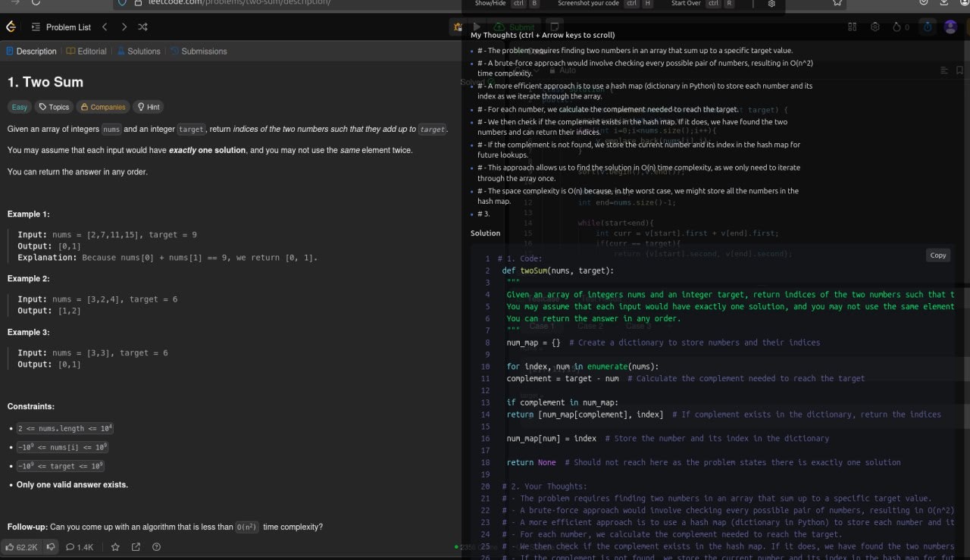Go to next problem arrow

[124, 27]
